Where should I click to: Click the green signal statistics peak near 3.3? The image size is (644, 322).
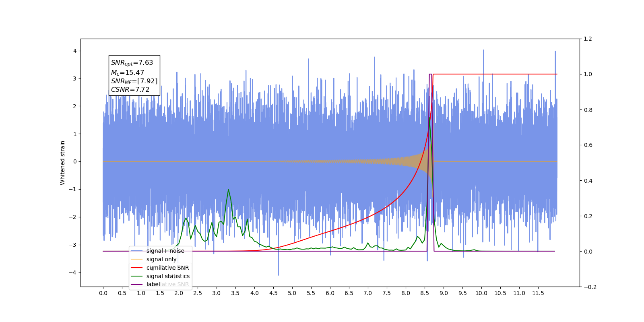pos(229,189)
